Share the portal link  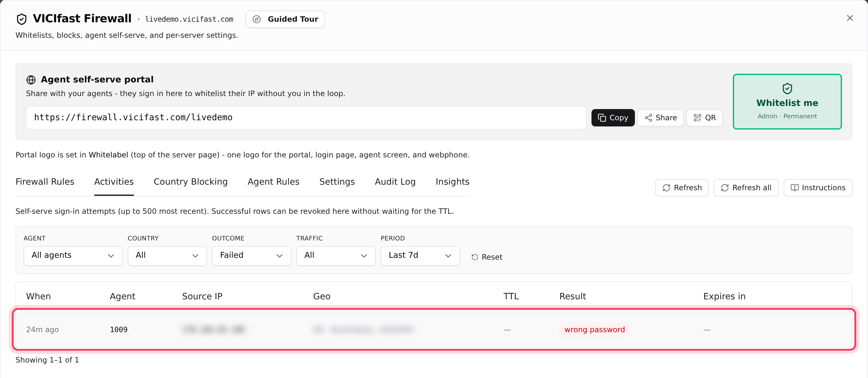(660, 117)
